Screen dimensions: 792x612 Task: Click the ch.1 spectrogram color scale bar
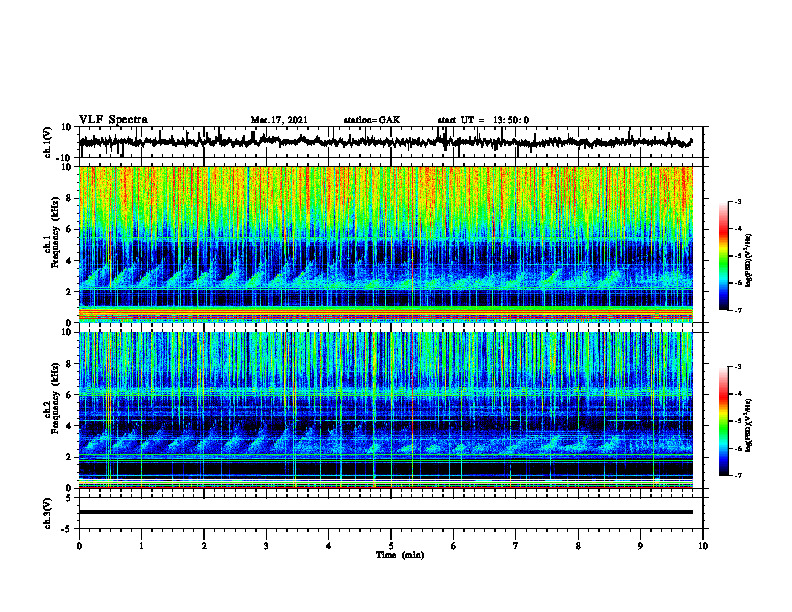(x=723, y=256)
